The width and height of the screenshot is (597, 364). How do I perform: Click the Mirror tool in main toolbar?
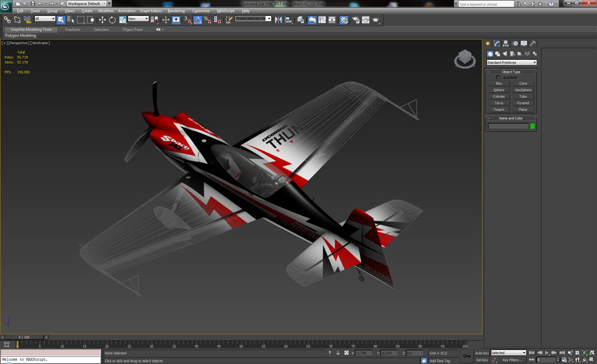278,20
